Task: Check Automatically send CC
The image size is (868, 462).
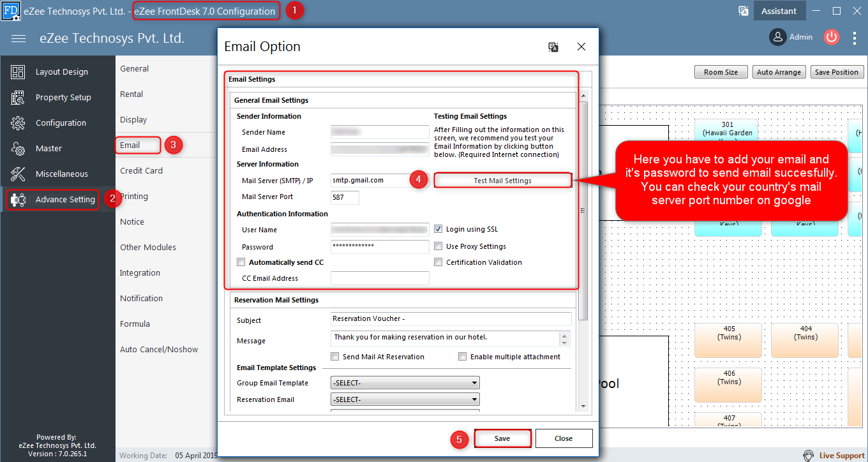Action: (241, 262)
